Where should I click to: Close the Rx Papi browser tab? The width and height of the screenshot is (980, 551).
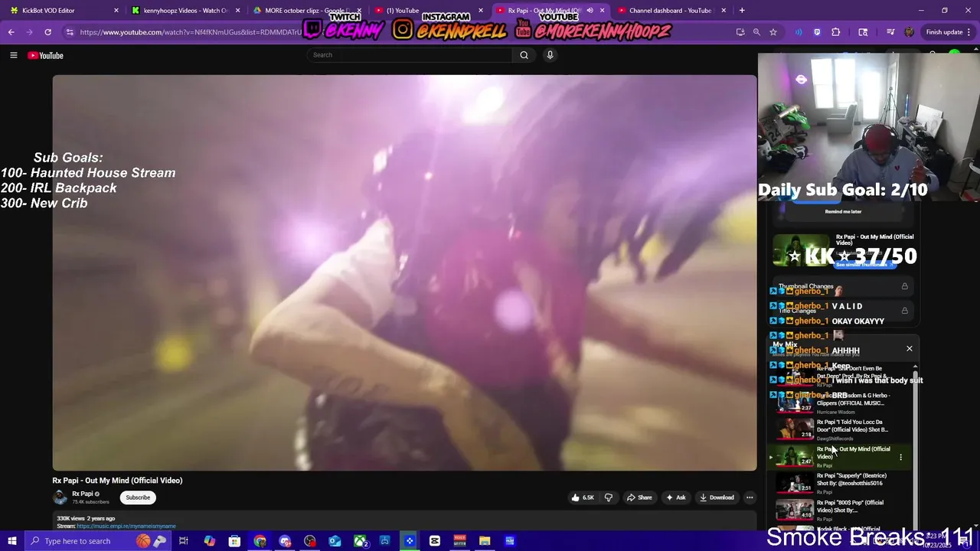[603, 11]
